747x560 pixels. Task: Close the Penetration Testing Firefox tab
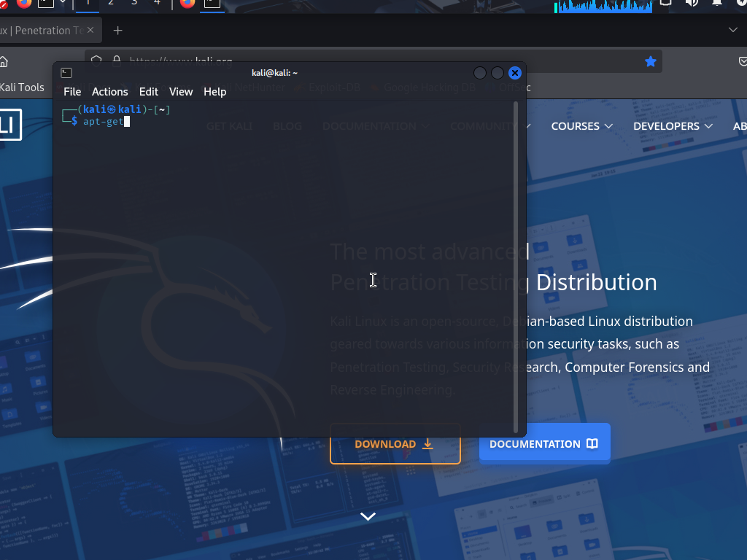tap(90, 30)
